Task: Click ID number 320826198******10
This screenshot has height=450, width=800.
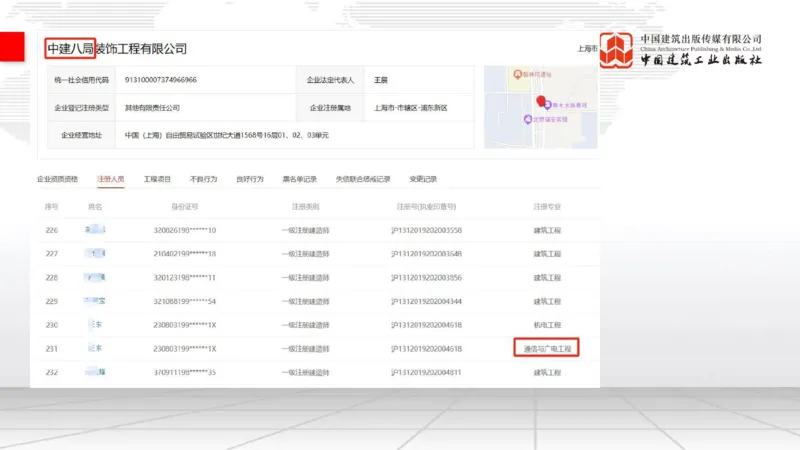Action: click(x=185, y=230)
